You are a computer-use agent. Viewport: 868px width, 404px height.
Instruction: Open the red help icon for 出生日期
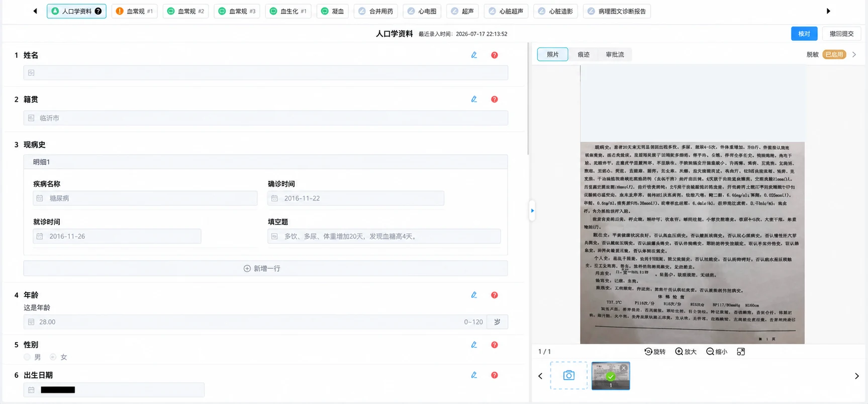point(495,375)
